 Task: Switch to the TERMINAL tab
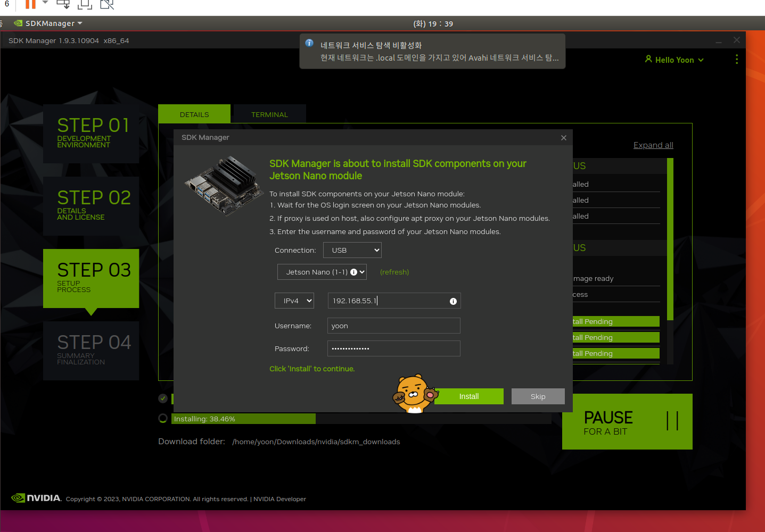point(269,114)
